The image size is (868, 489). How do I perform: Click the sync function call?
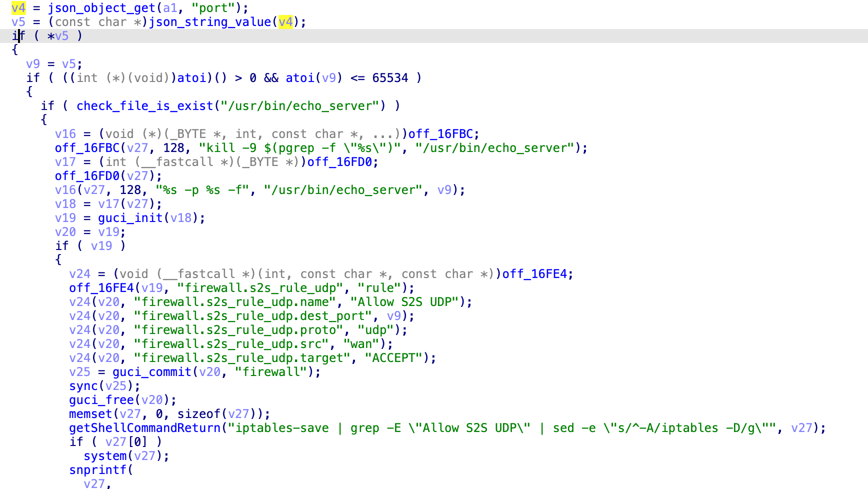[x=83, y=386]
